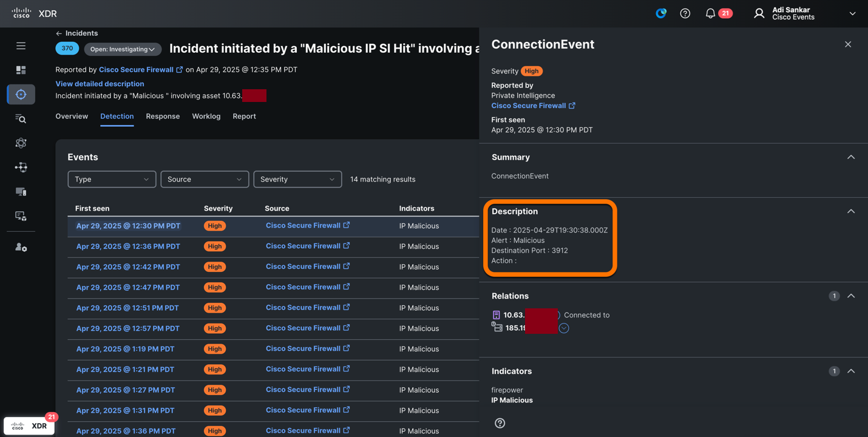Switch to the Overview tab
868x437 pixels.
[x=72, y=117]
